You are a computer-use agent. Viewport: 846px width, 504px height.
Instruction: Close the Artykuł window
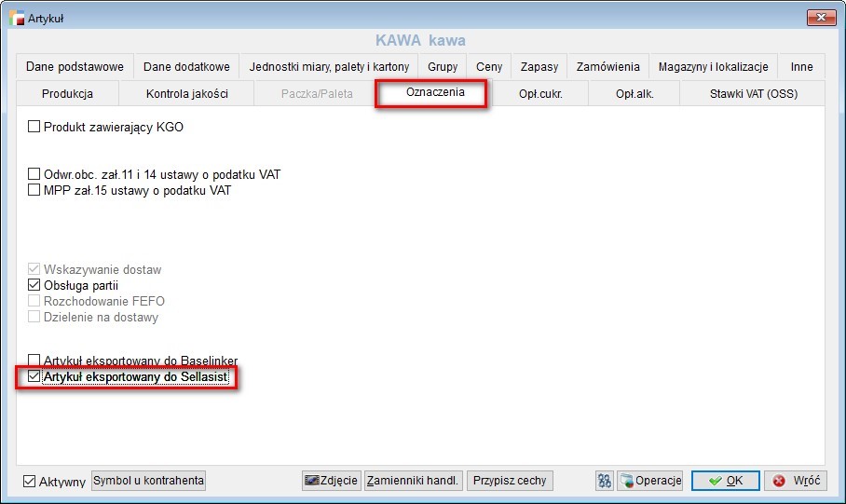click(821, 18)
